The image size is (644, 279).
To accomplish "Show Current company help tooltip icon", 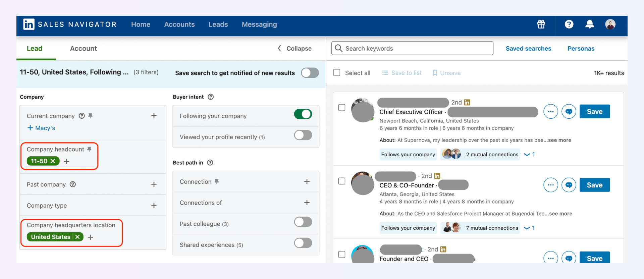I will tap(82, 116).
